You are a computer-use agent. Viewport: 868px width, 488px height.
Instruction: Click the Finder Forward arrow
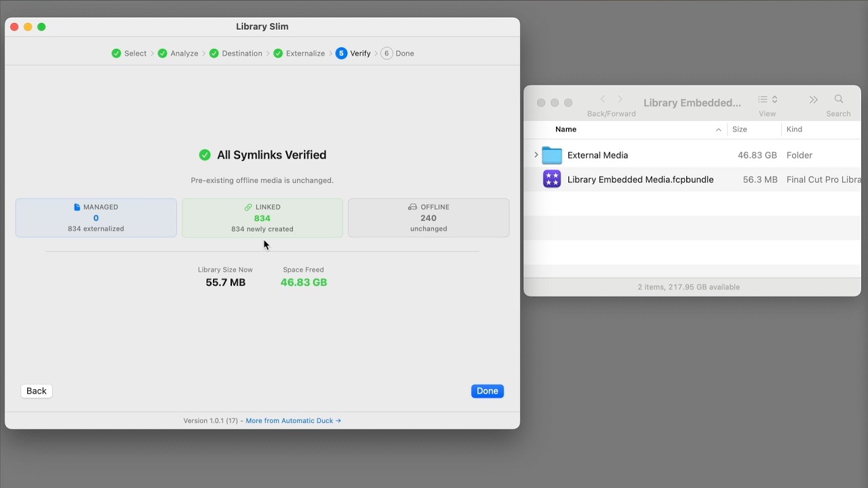pyautogui.click(x=620, y=100)
